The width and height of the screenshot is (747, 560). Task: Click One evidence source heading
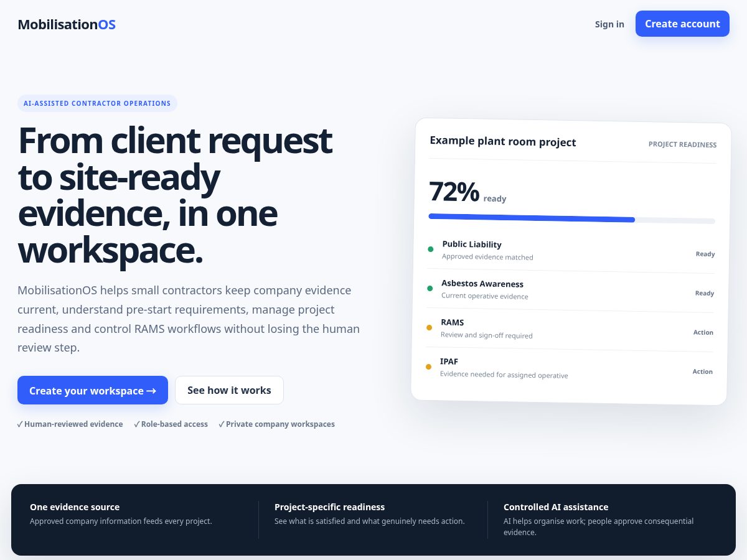[75, 507]
